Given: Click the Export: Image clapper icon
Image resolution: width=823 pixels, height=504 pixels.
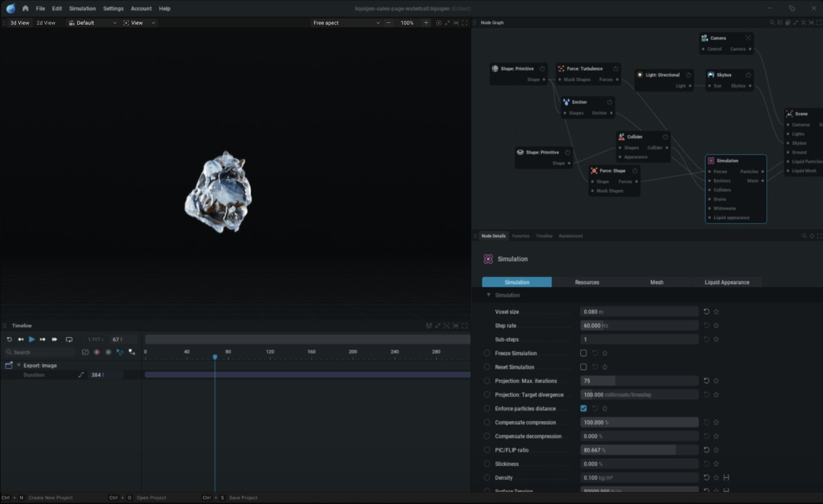Looking at the screenshot, I should [x=9, y=365].
